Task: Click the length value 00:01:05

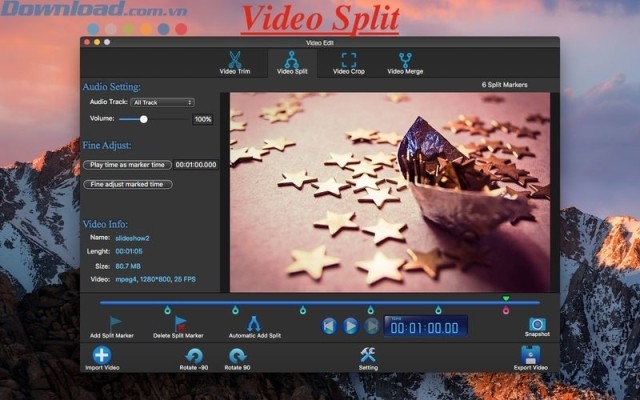Action: (x=129, y=251)
